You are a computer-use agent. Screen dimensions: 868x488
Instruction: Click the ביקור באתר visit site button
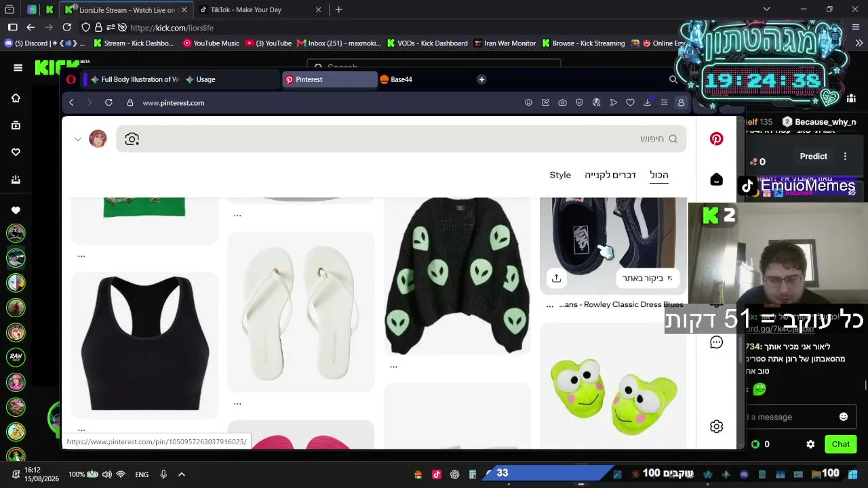(647, 278)
